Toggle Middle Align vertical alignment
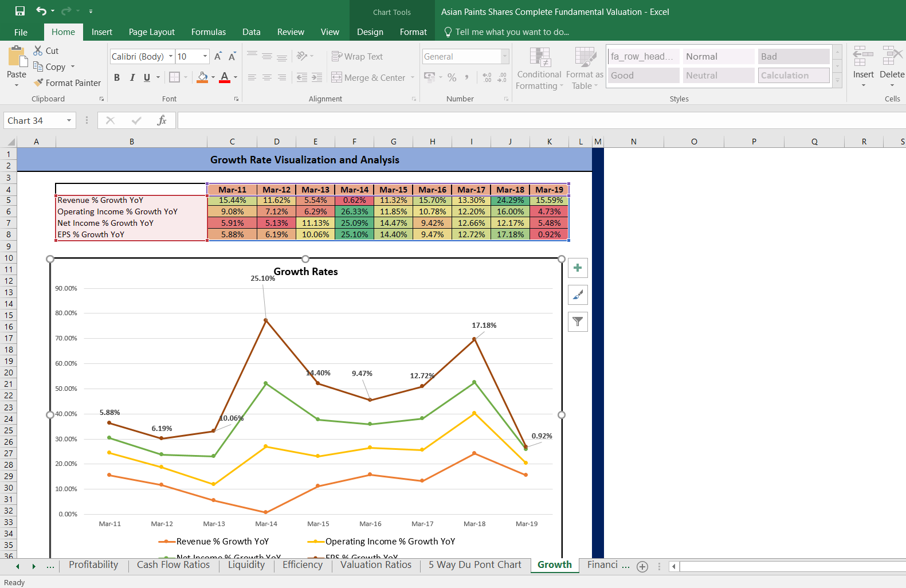Viewport: 906px width, 588px height. tap(267, 56)
